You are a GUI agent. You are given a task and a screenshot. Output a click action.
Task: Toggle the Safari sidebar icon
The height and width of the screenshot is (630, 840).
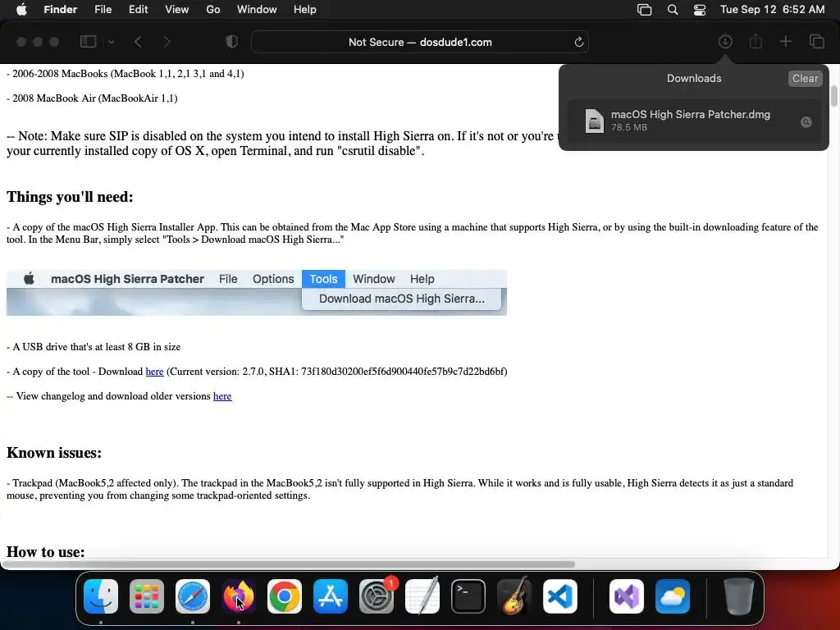coord(89,42)
